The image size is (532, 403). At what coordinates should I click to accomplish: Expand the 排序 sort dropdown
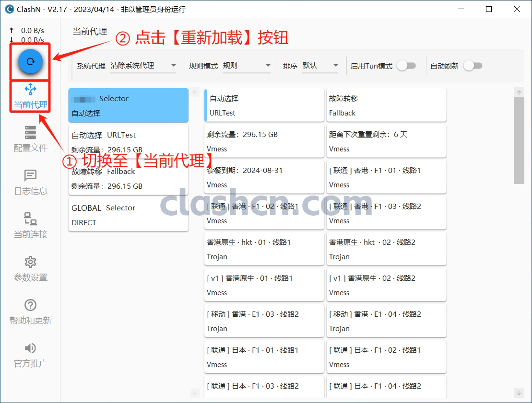pyautogui.click(x=320, y=66)
